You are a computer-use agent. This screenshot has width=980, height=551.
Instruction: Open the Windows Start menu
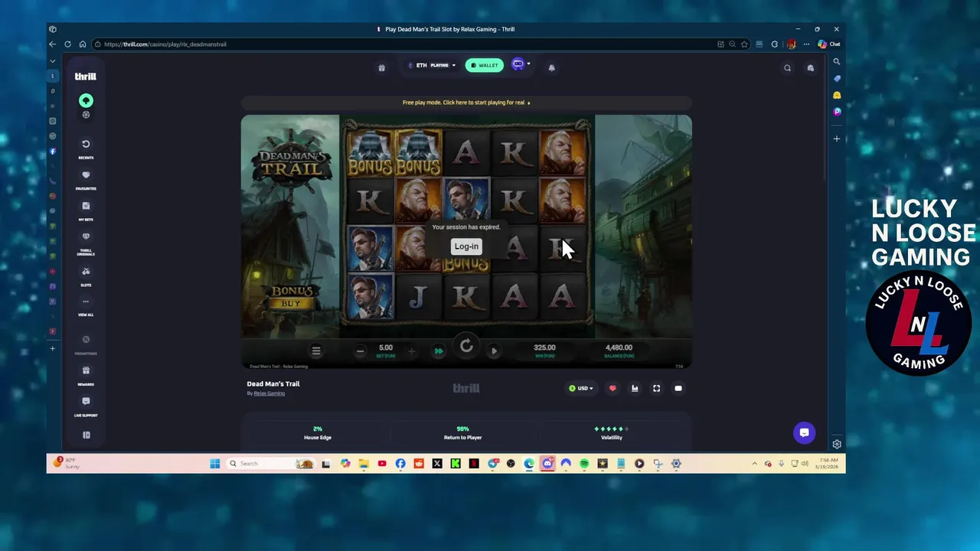pos(215,464)
